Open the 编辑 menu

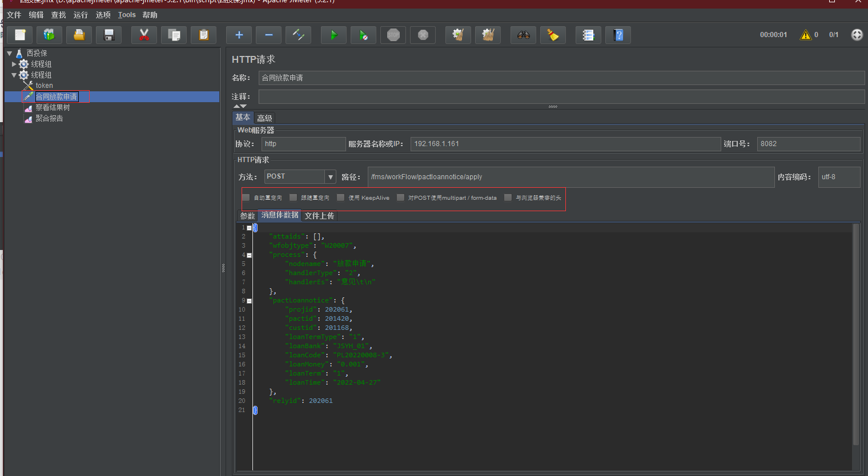(37, 15)
